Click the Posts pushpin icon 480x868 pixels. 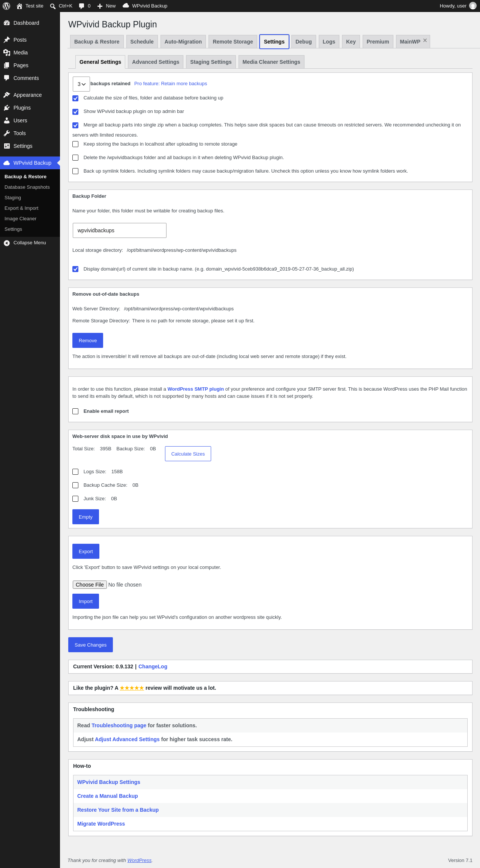[x=7, y=40]
